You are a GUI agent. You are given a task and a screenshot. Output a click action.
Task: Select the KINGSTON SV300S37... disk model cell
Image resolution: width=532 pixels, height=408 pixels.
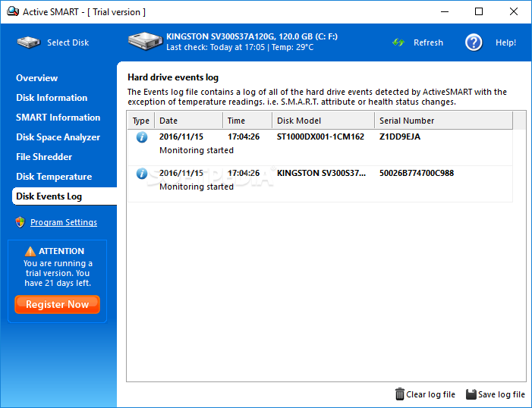pos(321,173)
